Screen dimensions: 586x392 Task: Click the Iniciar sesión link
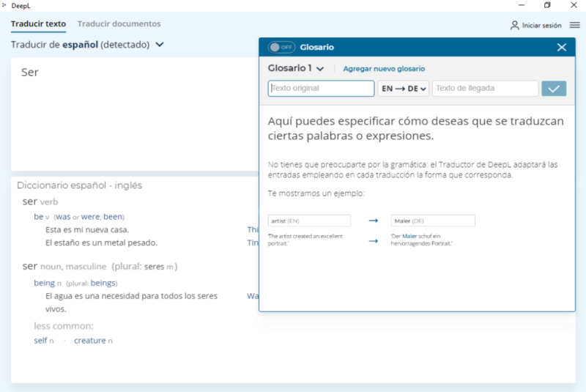[x=541, y=25]
